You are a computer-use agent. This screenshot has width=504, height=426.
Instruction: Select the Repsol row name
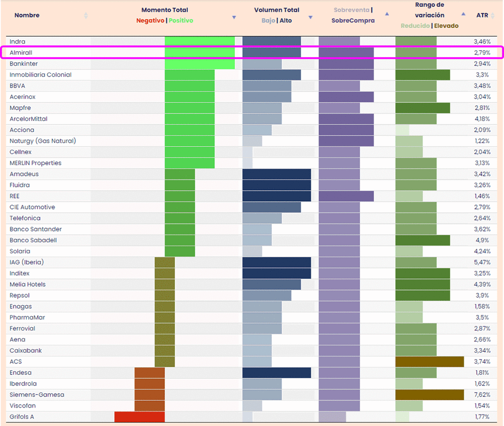click(19, 296)
